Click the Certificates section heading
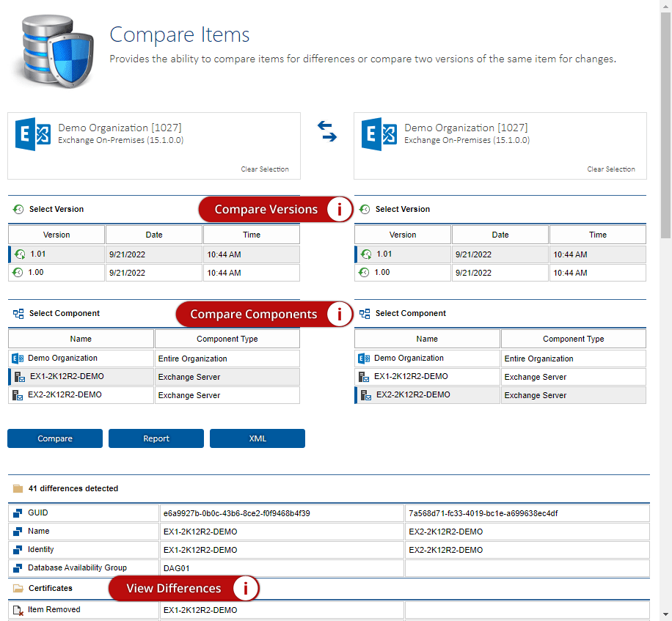The image size is (672, 621). [51, 589]
